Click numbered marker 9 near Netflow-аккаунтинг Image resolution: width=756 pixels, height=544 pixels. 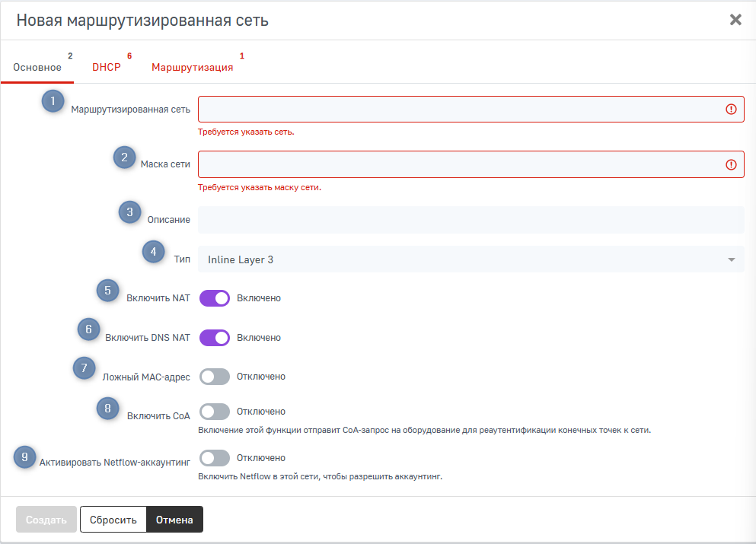point(25,457)
